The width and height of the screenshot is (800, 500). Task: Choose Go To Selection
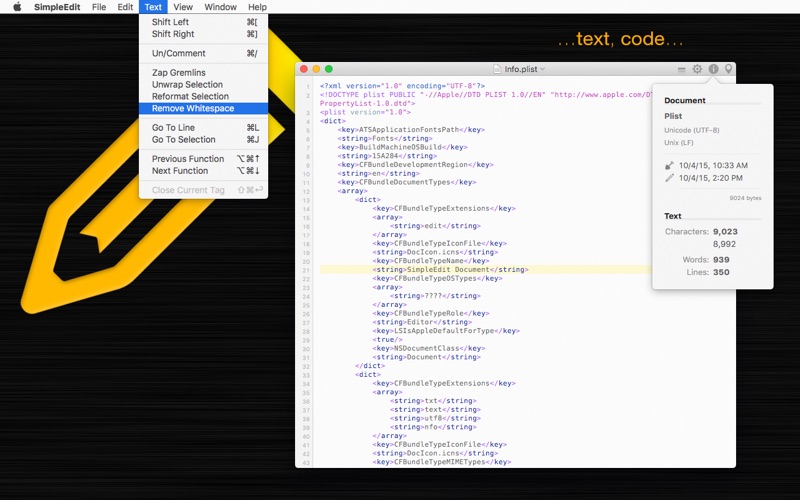coord(203,139)
